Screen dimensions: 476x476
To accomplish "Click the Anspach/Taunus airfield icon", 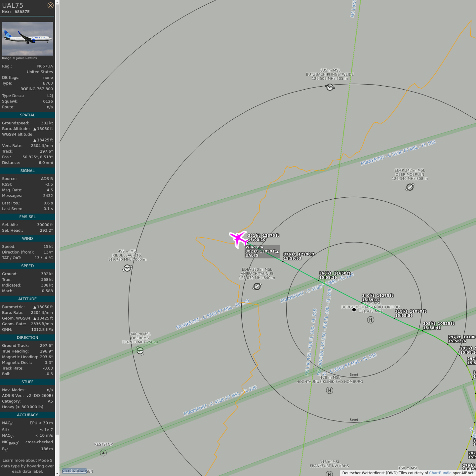I will pyautogui.click(x=257, y=287).
